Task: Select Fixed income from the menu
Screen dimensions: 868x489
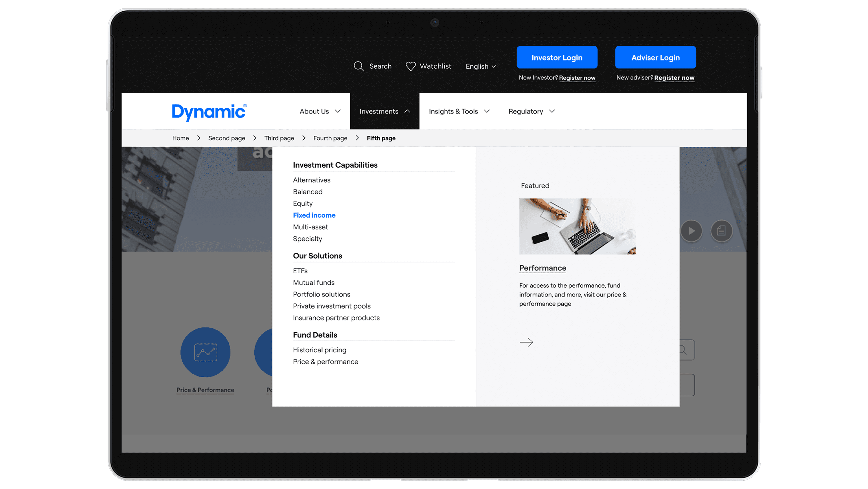Action: [x=314, y=215]
